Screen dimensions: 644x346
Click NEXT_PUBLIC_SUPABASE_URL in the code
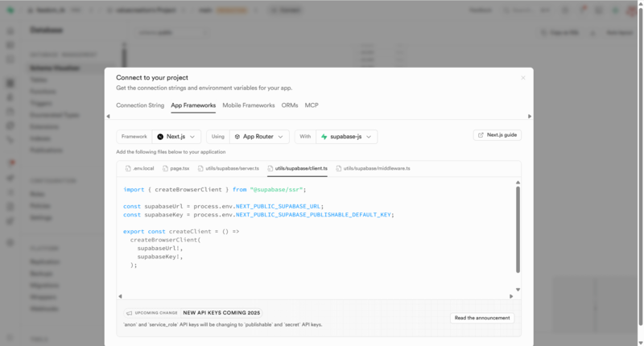click(x=278, y=207)
